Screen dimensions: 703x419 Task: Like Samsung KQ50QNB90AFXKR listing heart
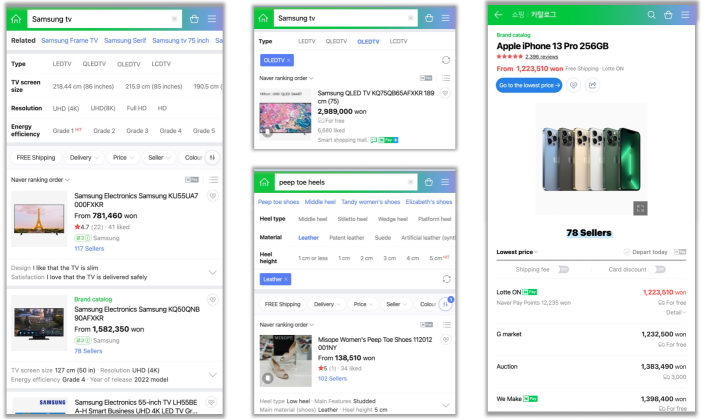213,300
